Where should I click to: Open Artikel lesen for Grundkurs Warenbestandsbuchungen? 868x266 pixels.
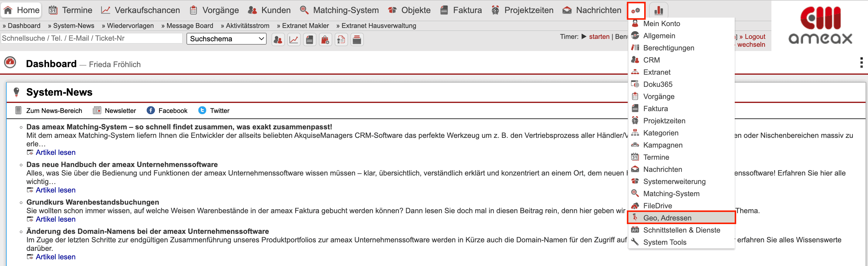[56, 219]
